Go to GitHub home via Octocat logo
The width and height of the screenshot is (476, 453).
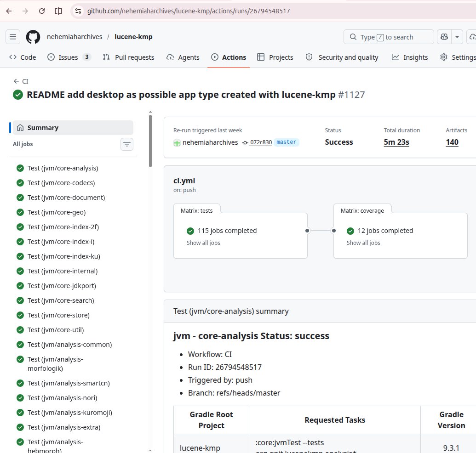tap(33, 37)
